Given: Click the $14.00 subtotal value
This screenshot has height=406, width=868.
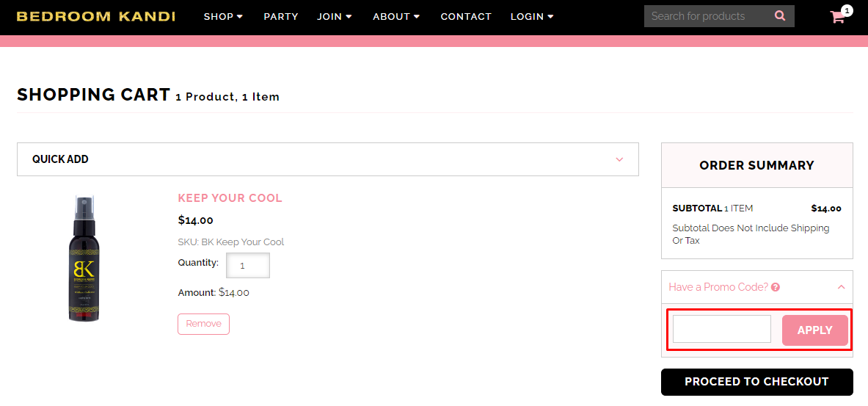Looking at the screenshot, I should 826,209.
